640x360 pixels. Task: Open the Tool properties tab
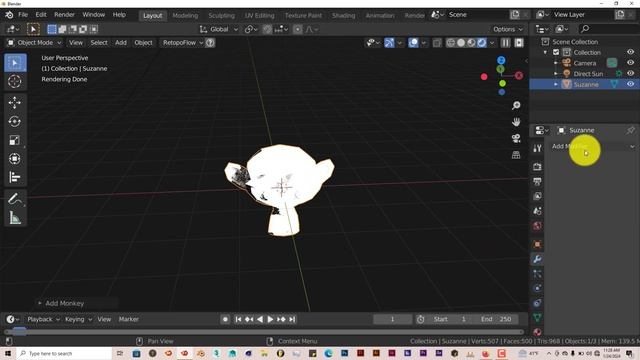click(x=538, y=148)
